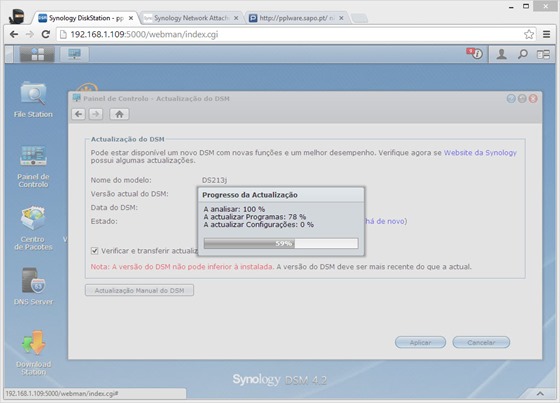560x403 pixels.
Task: Open the user account options icon
Action: tap(501, 54)
